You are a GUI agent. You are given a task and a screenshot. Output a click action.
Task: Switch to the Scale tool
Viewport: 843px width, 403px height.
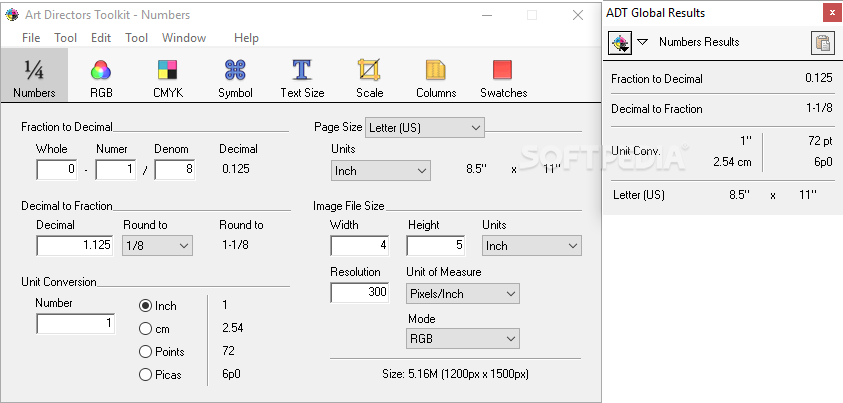[x=369, y=78]
